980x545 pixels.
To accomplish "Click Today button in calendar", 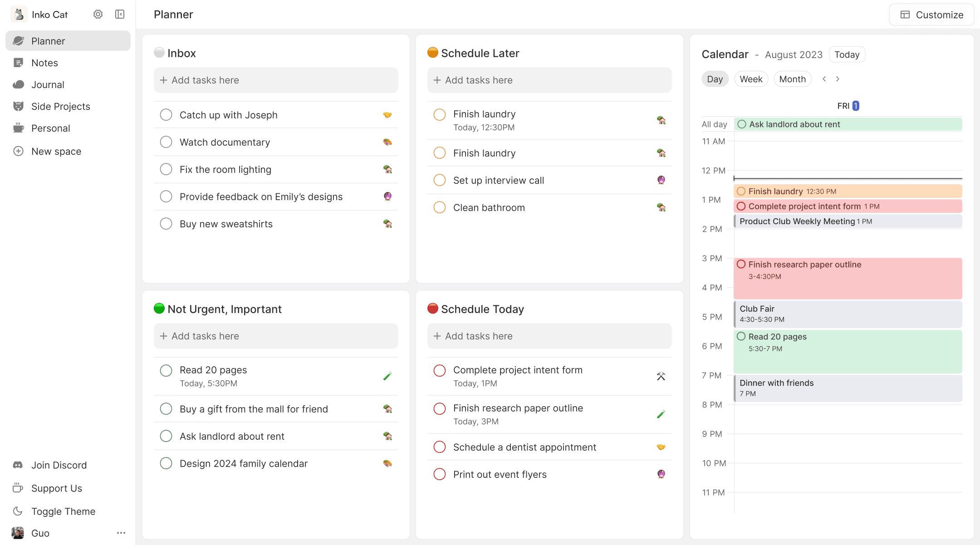I will pos(847,54).
